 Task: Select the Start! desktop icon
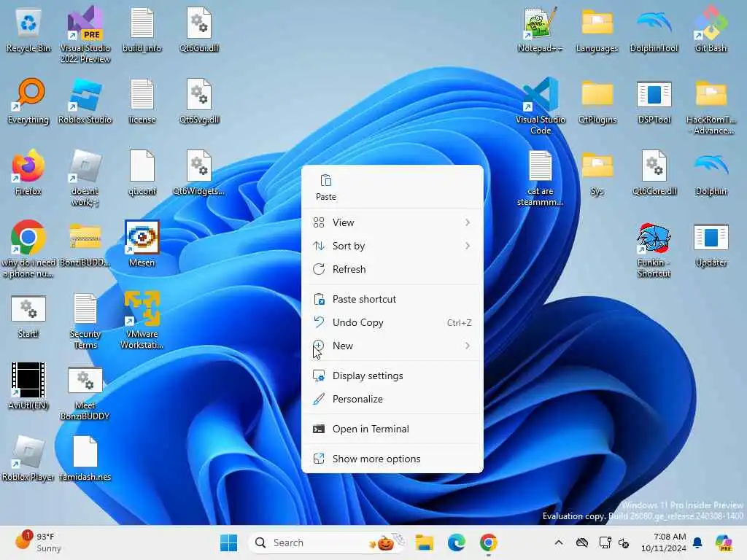coord(28,316)
